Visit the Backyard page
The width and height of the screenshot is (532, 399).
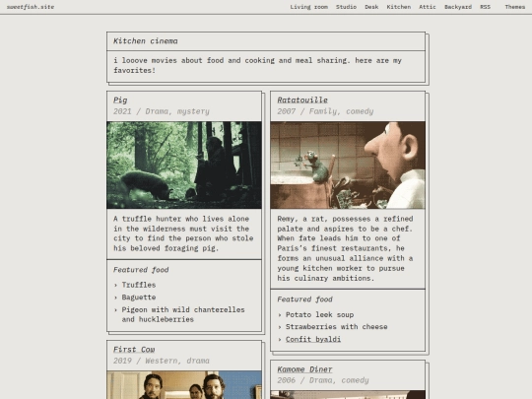tap(458, 7)
